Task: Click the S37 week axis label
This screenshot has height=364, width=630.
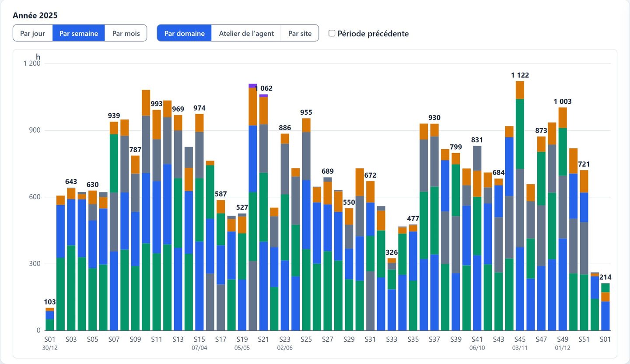Action: point(434,339)
